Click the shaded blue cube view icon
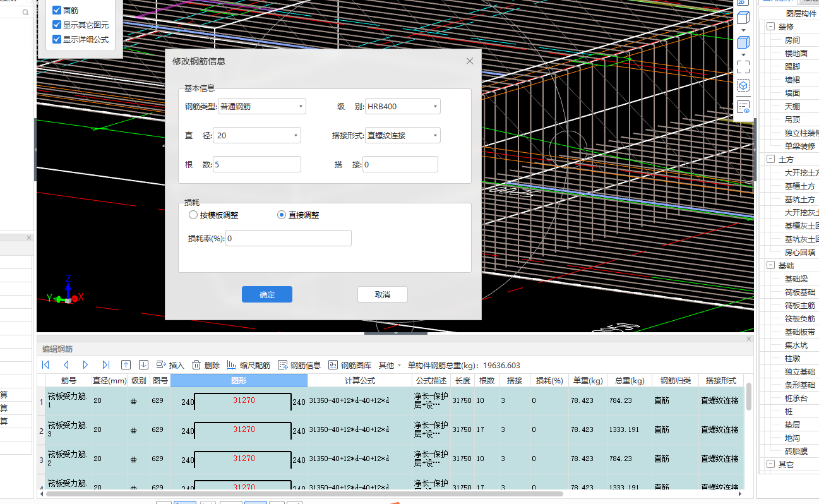Image resolution: width=819 pixels, height=504 pixels. tap(744, 42)
